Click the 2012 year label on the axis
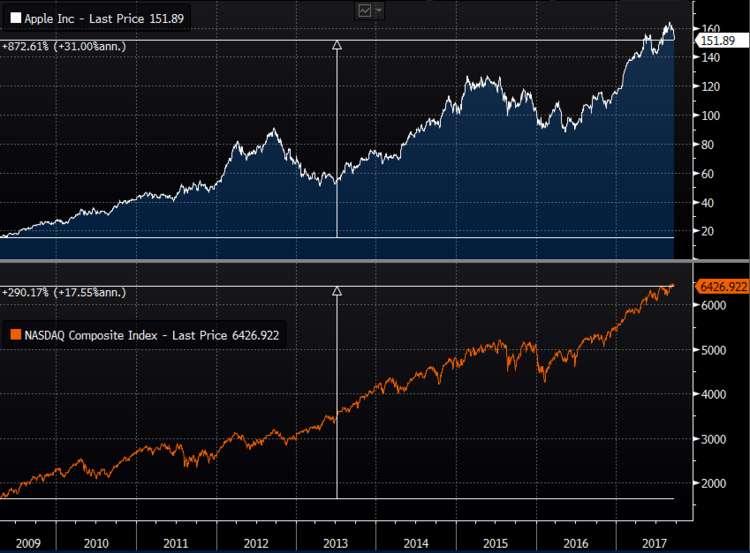 256,543
